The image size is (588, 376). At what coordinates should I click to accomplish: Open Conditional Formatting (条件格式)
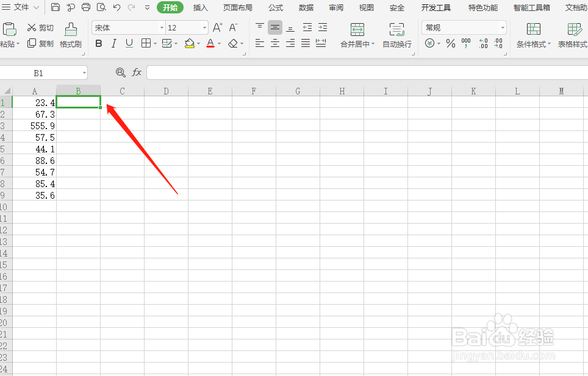533,35
